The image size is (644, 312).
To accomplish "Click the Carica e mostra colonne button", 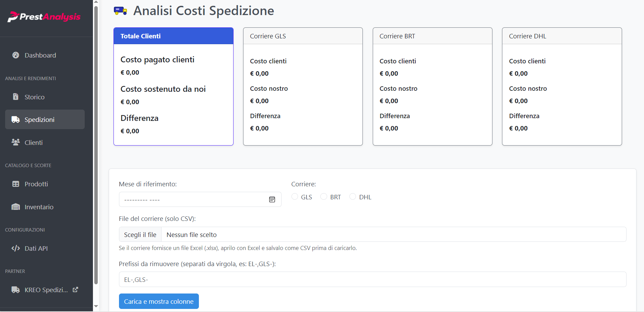I will tap(158, 301).
